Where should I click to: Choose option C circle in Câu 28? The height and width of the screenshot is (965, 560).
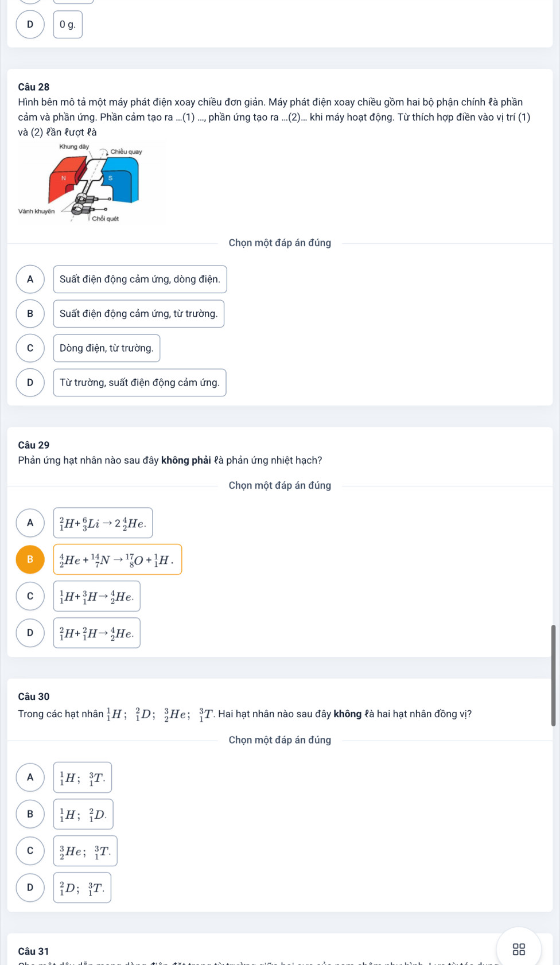30,348
